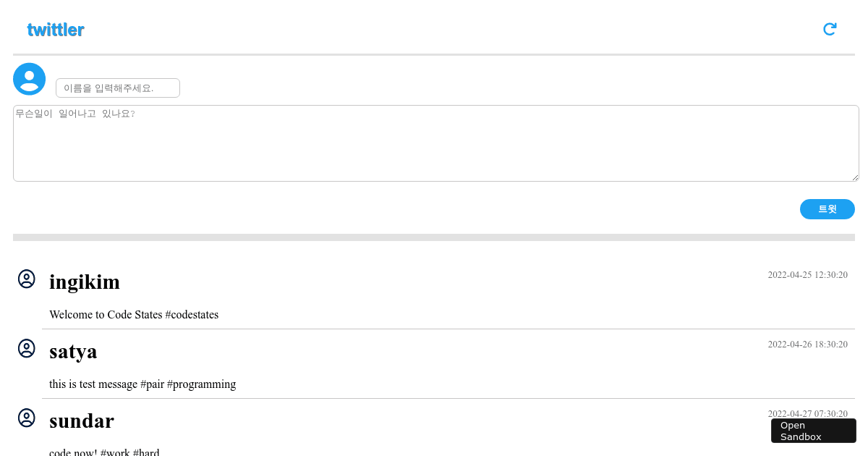Click the Open Sandbox button
Image resolution: width=868 pixels, height=456 pixels.
pos(813,431)
